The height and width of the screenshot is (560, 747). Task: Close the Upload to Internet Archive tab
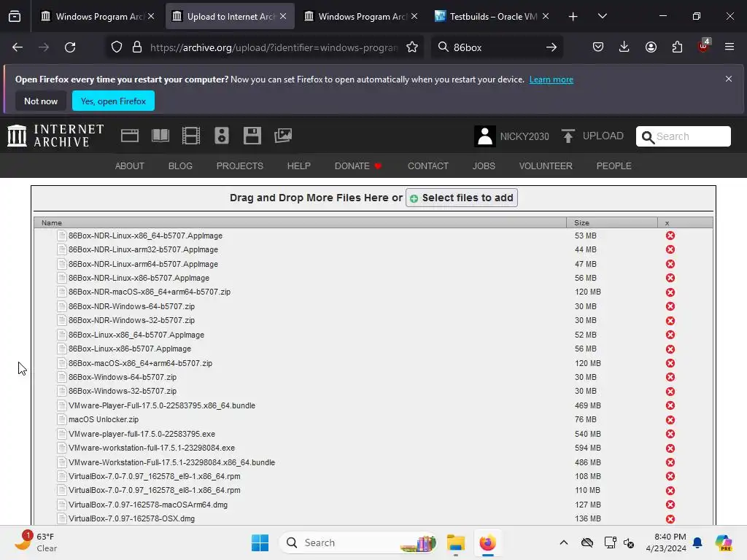point(283,16)
